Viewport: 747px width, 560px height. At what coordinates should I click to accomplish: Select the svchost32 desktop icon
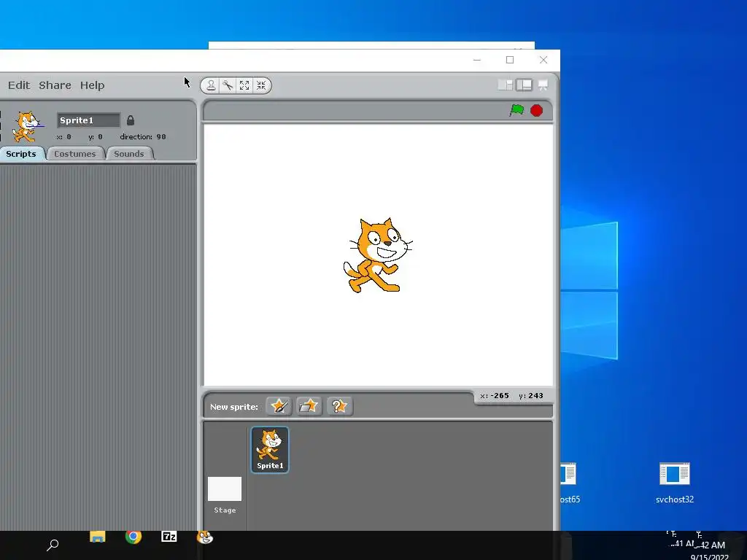click(x=674, y=483)
